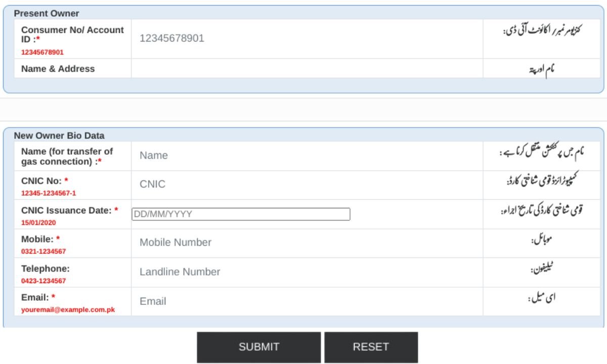
Task: Click the red youremail@example.com.pk example hint
Action: pos(68,310)
